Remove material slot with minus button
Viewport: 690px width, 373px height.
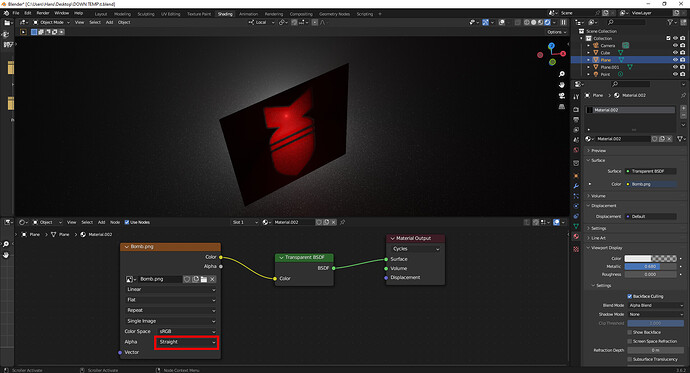pyautogui.click(x=683, y=115)
